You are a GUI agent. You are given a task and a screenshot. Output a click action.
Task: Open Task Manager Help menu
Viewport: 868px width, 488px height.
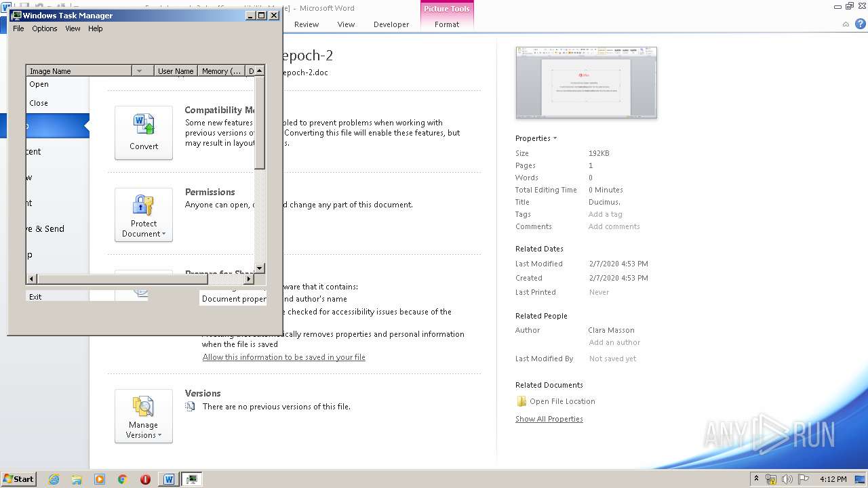pos(96,28)
